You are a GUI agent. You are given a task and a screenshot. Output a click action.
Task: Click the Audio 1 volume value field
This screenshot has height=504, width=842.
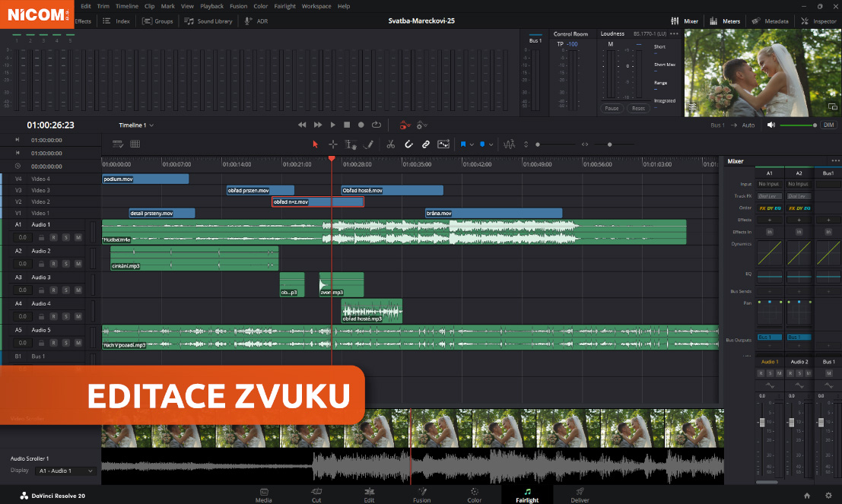click(x=23, y=237)
